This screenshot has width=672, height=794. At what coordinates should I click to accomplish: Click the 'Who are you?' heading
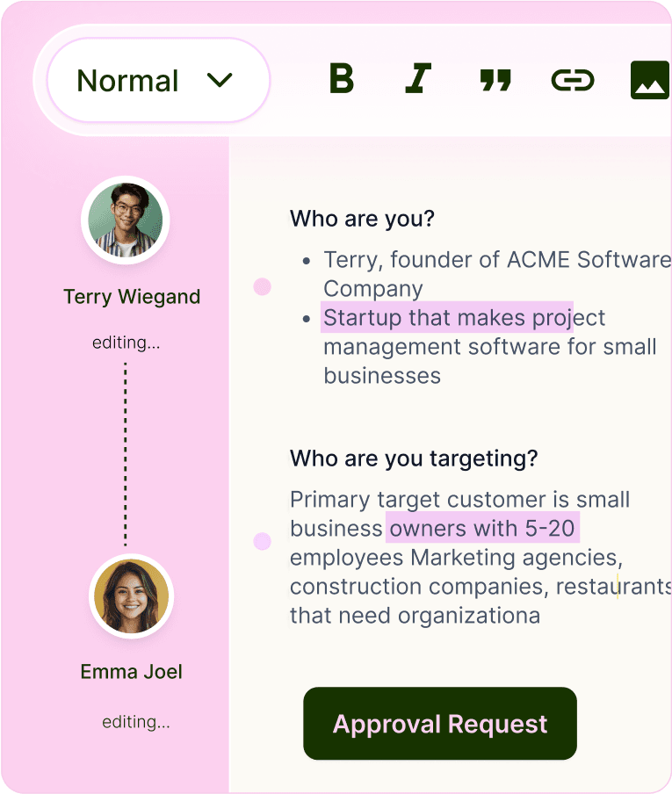click(x=362, y=219)
